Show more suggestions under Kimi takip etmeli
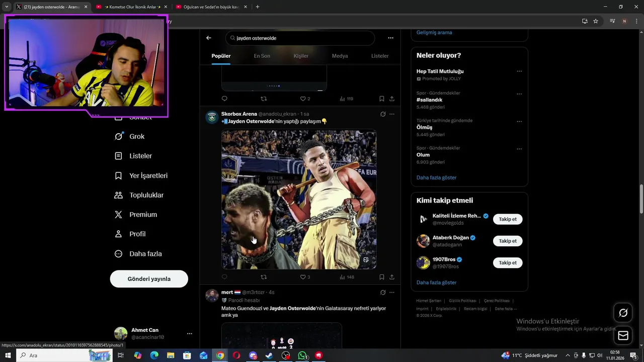The width and height of the screenshot is (644, 362). coord(436,283)
